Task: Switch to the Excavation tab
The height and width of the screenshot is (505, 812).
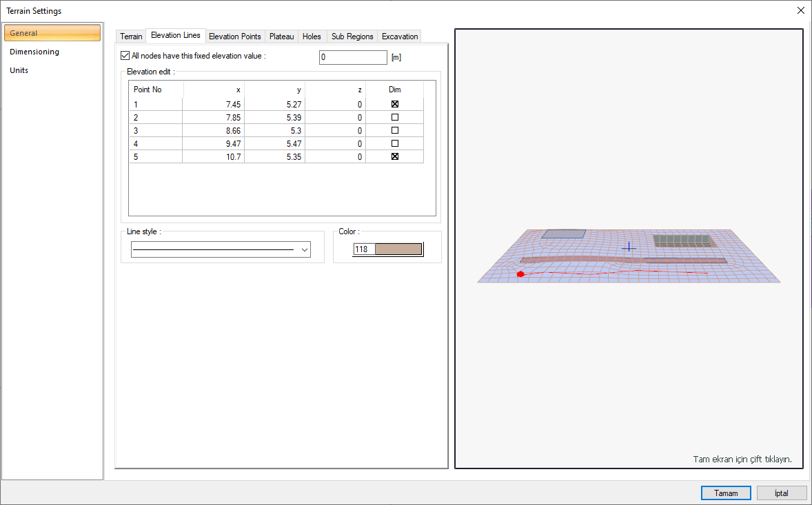Action: point(400,37)
